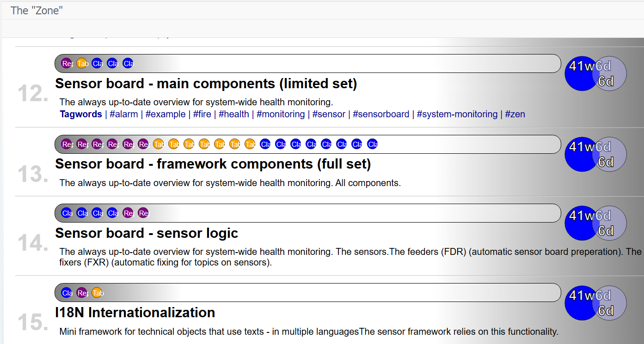Open the #monitoring tagword link

pyautogui.click(x=281, y=114)
